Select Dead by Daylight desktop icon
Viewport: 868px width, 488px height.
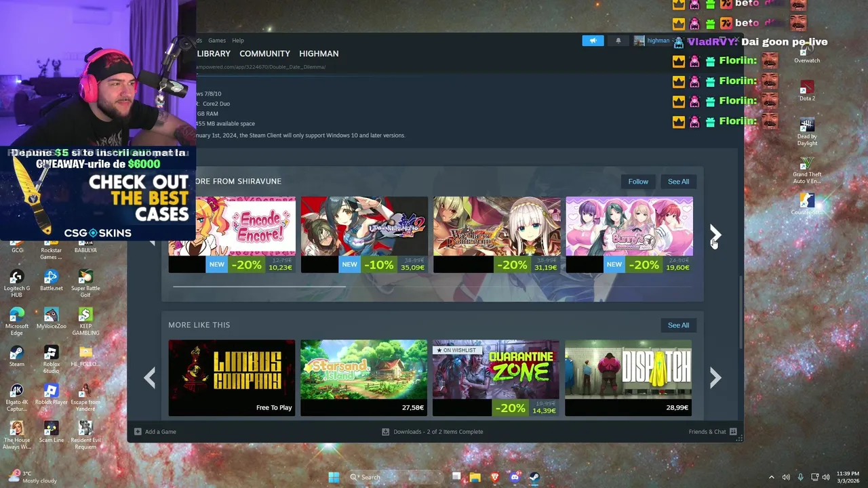[x=807, y=132]
